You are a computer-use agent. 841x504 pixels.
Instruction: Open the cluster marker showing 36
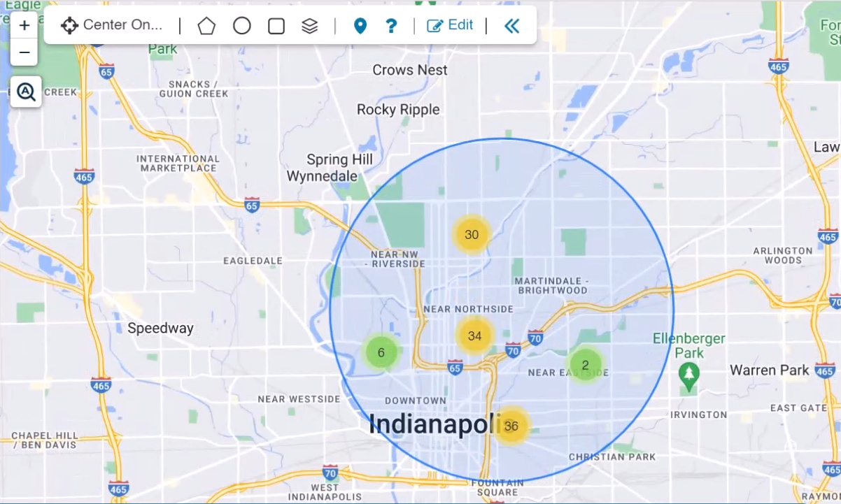point(511,426)
